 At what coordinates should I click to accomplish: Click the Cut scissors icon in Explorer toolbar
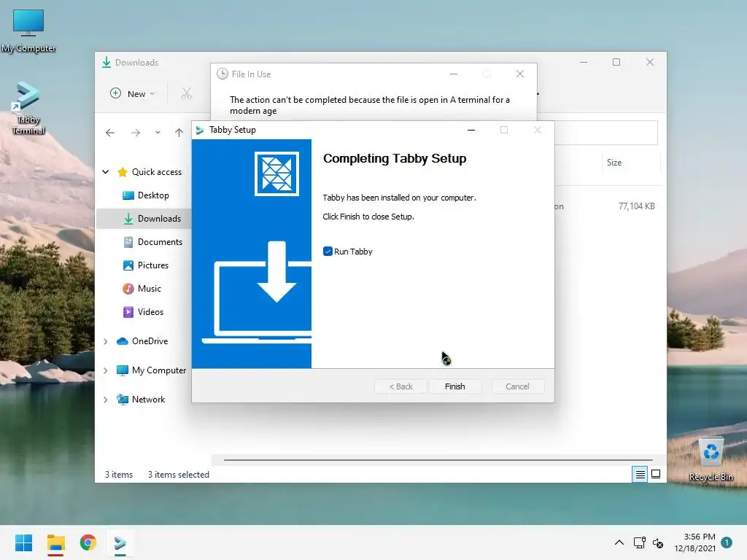pos(186,94)
